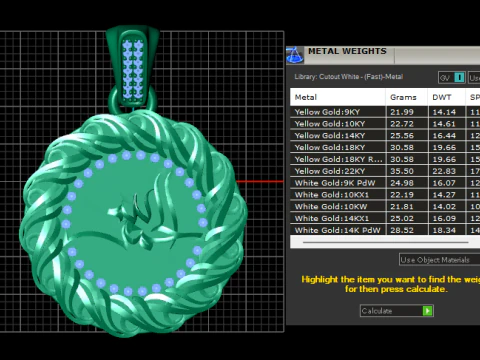Viewport: 480px width, 360px height.
Task: Select the White Gold:10KW row
Action: (385, 207)
